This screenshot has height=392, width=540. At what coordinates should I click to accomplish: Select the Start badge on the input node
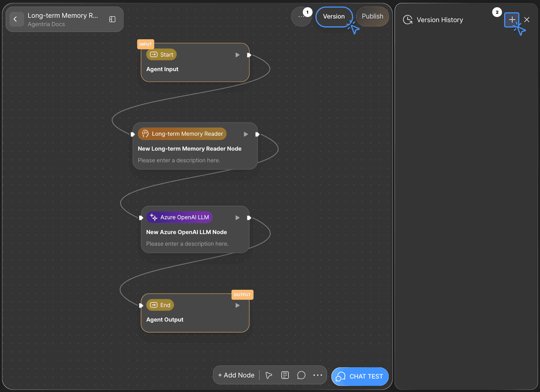[x=162, y=55]
